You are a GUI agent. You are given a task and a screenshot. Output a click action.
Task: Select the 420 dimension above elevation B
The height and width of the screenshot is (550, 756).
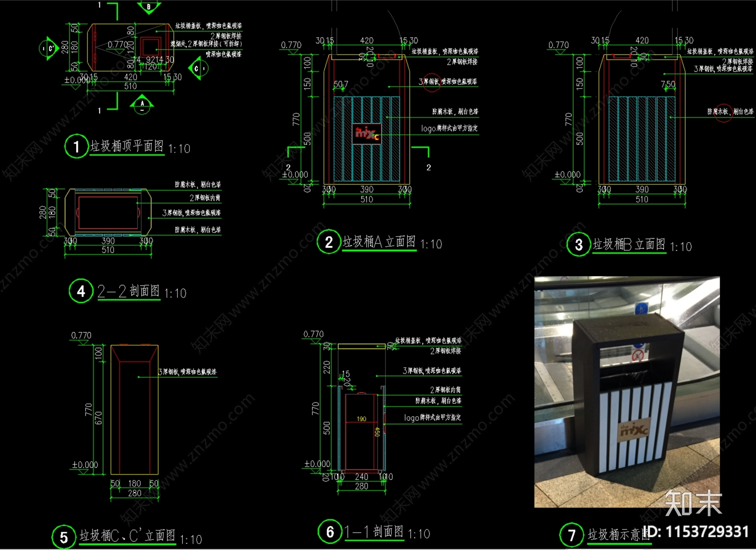tap(642, 41)
